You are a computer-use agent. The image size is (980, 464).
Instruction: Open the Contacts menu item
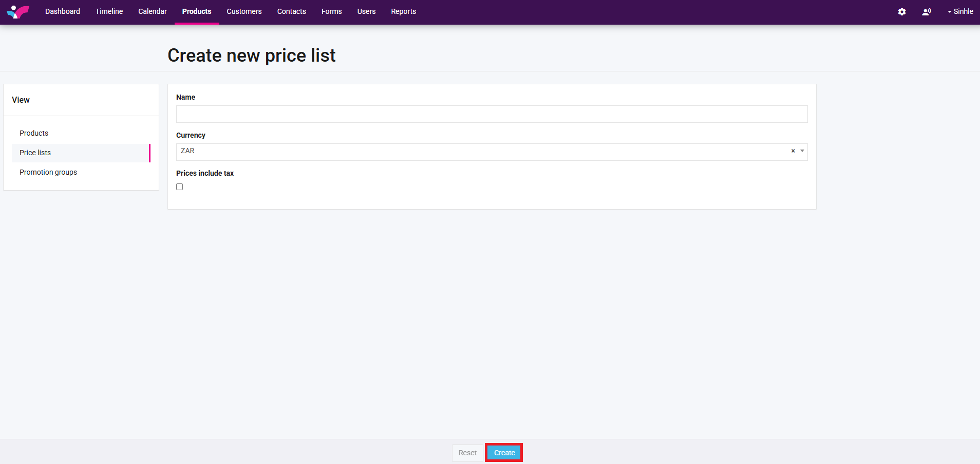[292, 11]
